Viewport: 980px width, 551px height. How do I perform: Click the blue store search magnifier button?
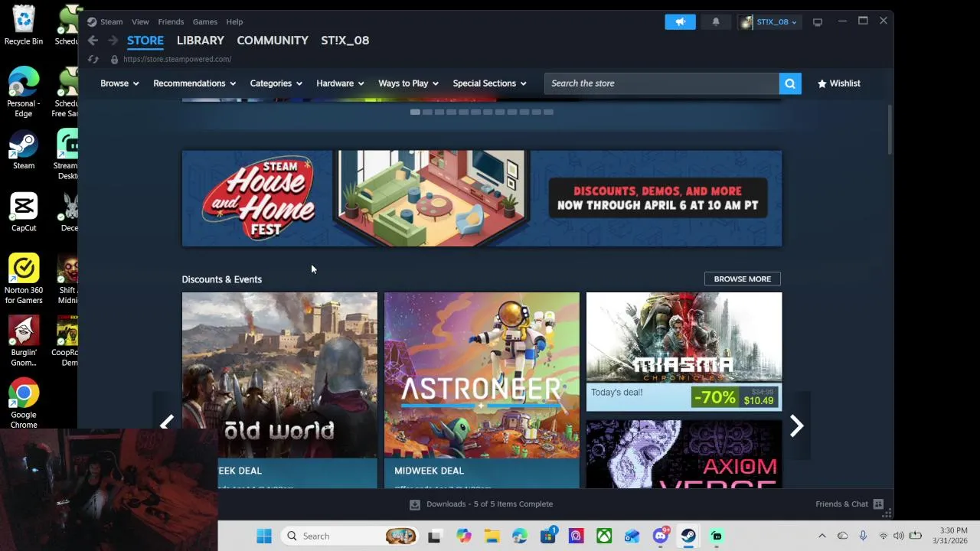pyautogui.click(x=790, y=83)
